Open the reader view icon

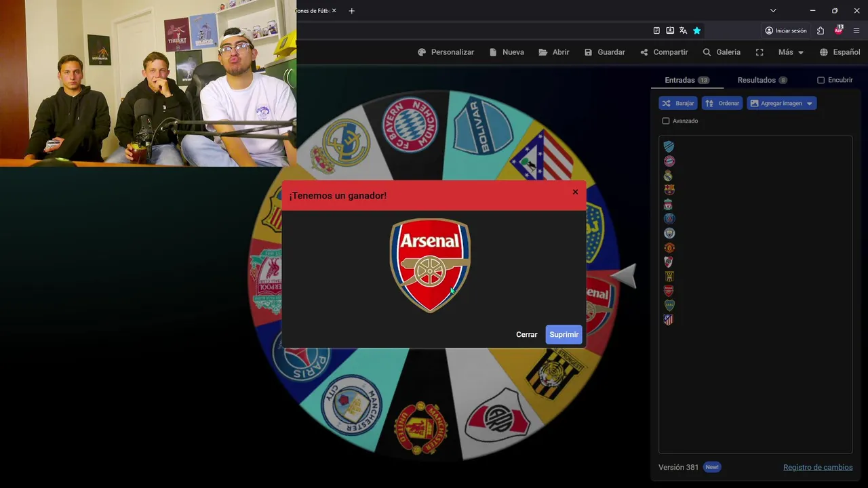pos(656,30)
